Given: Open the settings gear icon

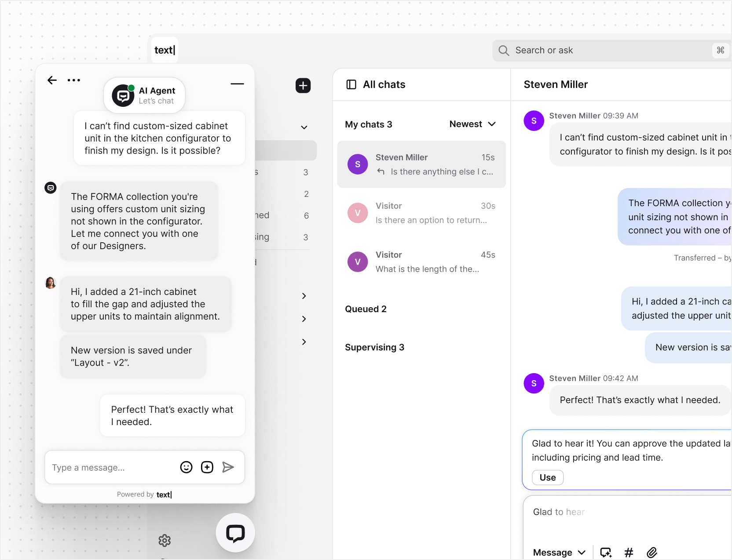Looking at the screenshot, I should pyautogui.click(x=164, y=540).
